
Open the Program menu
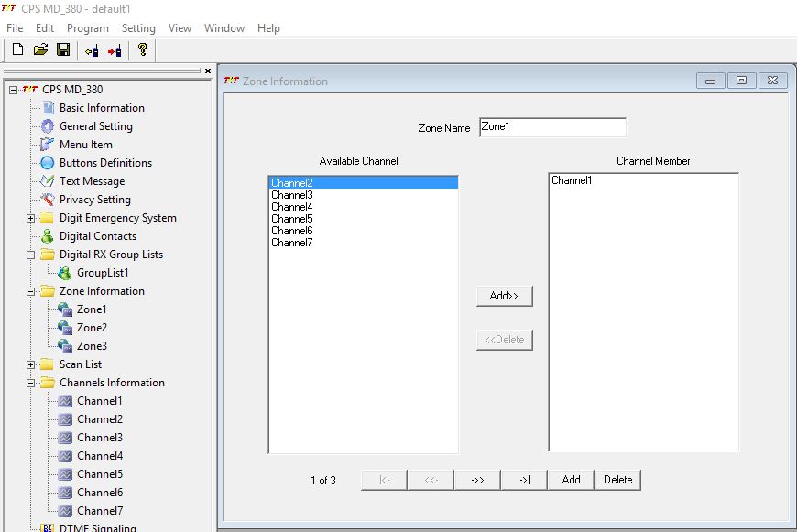tap(88, 28)
